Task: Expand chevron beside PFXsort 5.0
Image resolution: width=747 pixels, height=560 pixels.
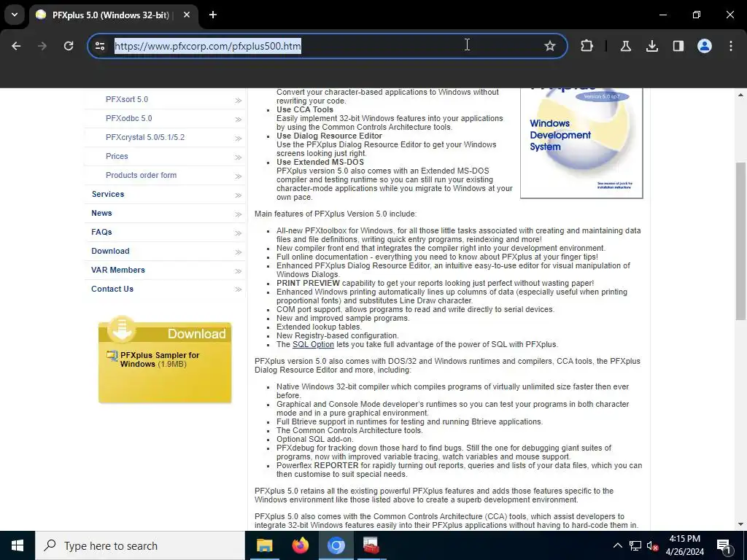Action: pos(239,101)
